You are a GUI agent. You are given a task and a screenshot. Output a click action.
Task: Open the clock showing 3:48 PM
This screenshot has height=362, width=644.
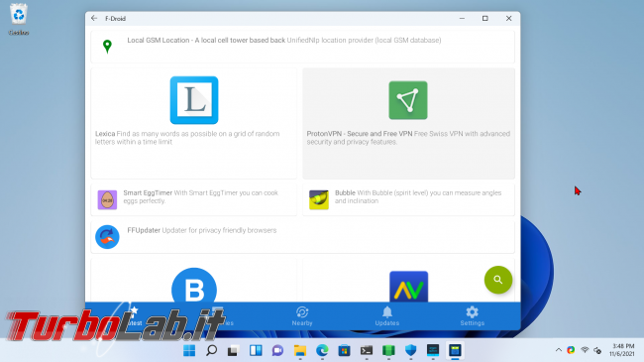click(622, 350)
